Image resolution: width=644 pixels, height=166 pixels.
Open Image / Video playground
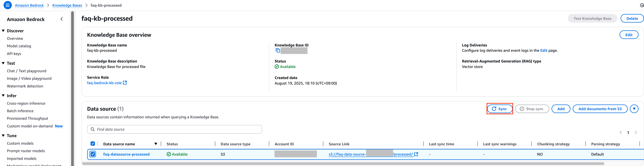(29, 78)
